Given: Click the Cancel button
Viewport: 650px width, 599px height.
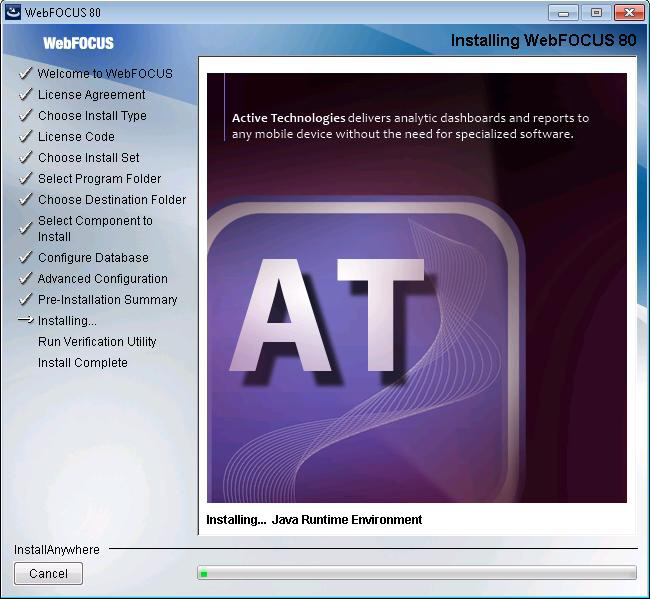Looking at the screenshot, I should point(48,574).
